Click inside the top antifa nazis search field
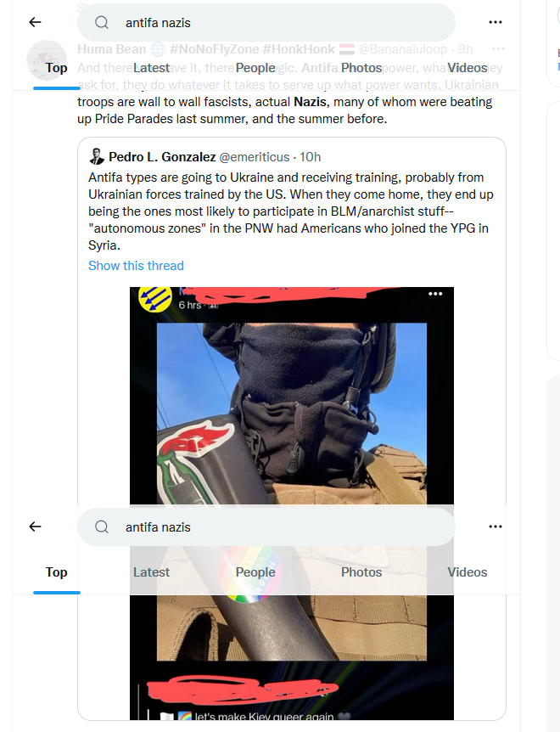 click(x=266, y=22)
